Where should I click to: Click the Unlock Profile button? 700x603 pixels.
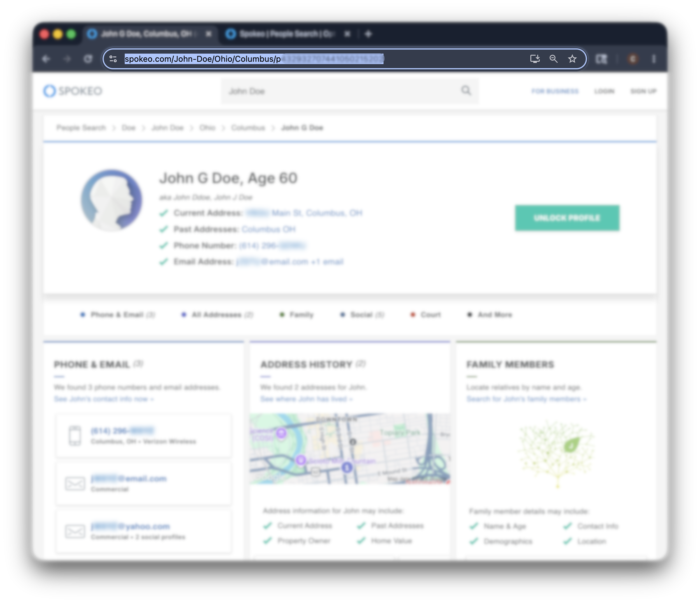pos(567,218)
